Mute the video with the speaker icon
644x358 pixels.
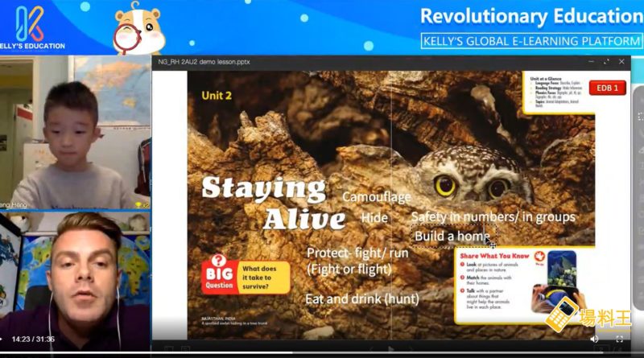594,339
